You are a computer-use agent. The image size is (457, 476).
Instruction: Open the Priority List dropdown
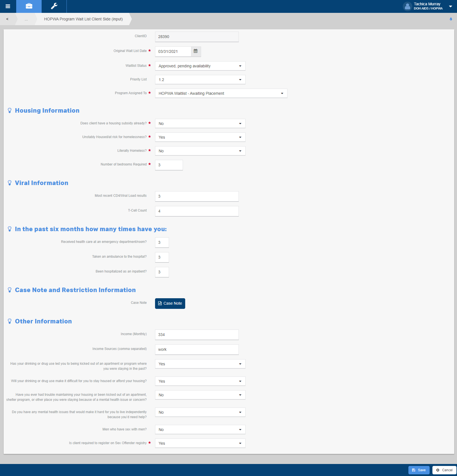point(200,80)
